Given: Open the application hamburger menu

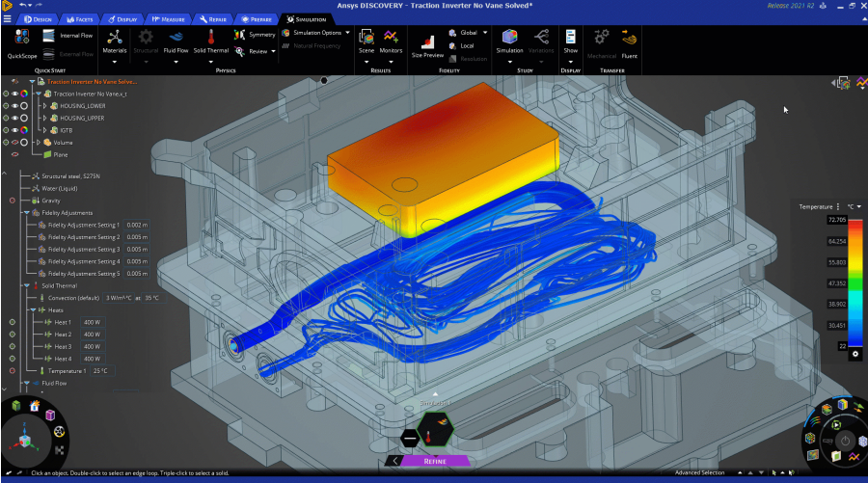Looking at the screenshot, I should pos(7,19).
